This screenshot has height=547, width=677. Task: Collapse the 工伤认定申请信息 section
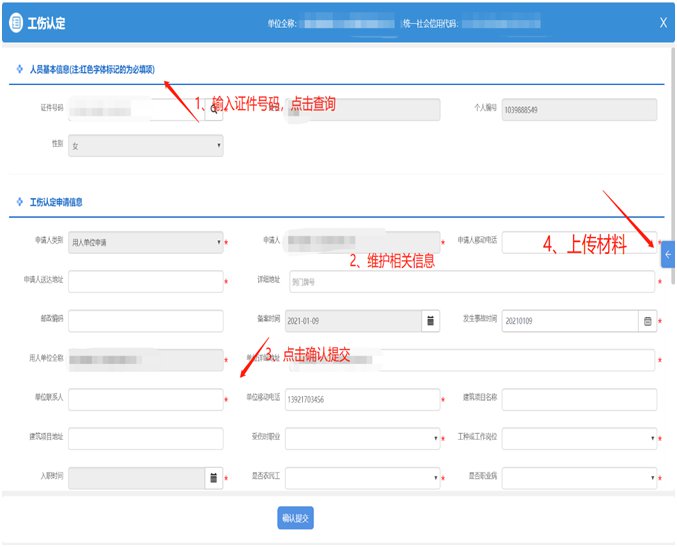20,201
